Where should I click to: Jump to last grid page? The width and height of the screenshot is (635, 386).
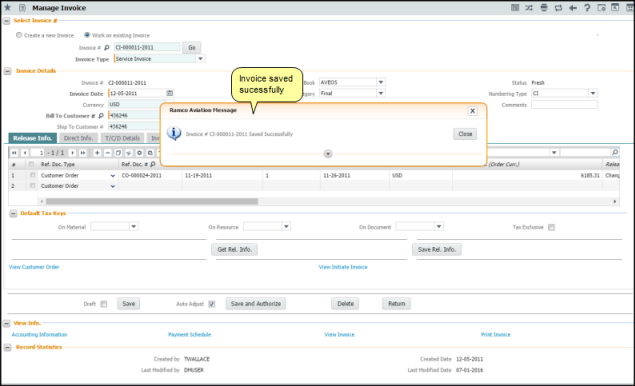coord(83,153)
